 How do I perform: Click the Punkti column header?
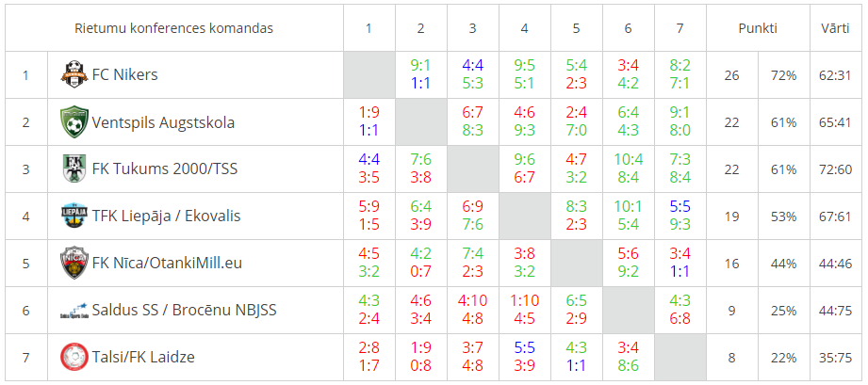pyautogui.click(x=758, y=28)
